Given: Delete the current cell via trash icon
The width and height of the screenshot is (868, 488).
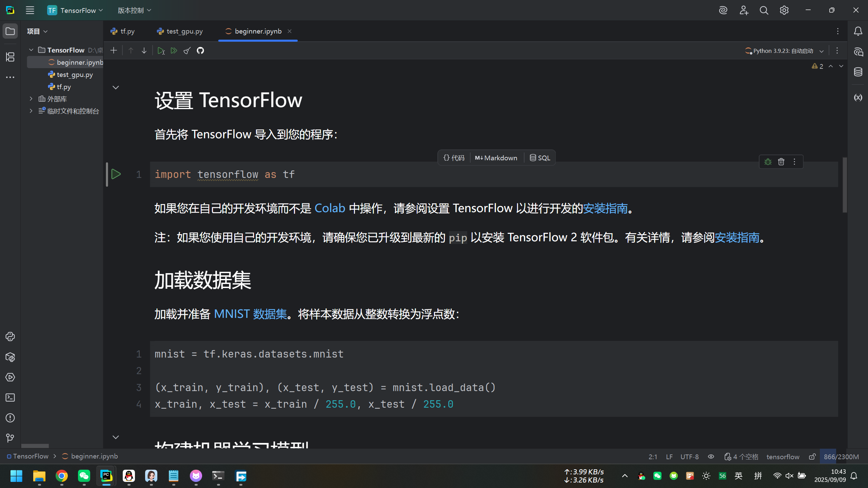Looking at the screenshot, I should point(781,162).
